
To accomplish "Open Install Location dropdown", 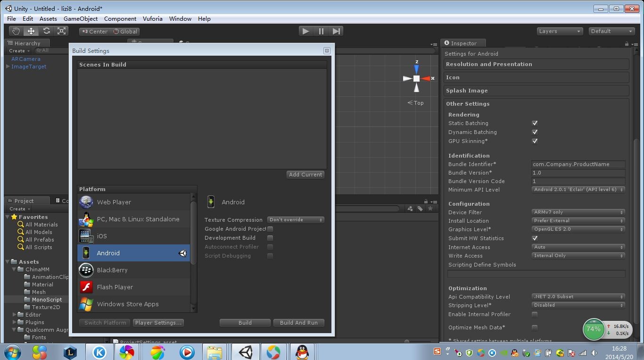I will 578,221.
